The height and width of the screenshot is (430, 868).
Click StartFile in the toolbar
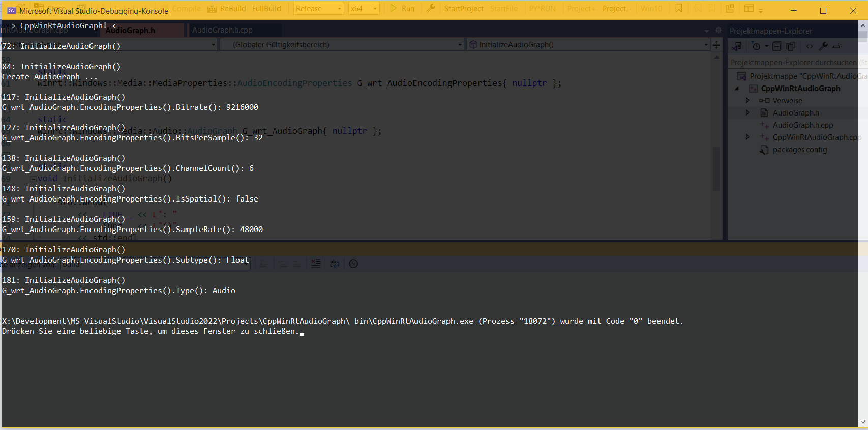tap(504, 8)
